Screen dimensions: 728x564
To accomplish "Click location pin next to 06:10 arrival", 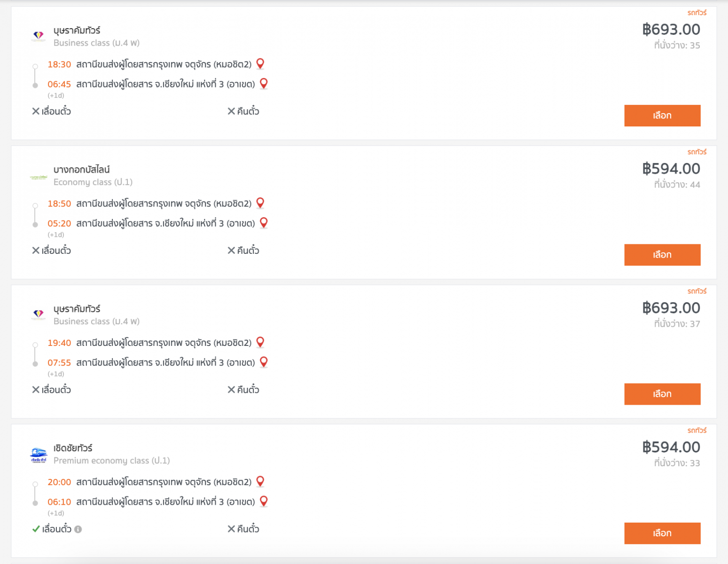I will (264, 501).
